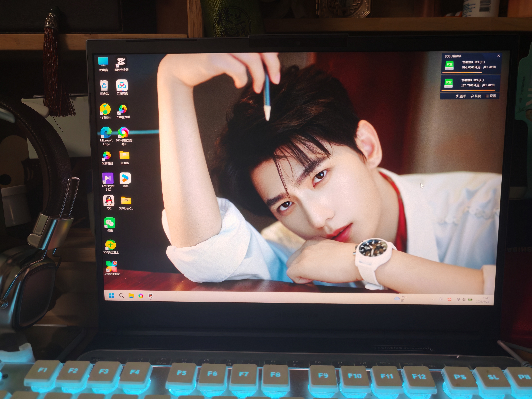
Task: Open clock showing 23:48 on taskbar
Action: [483, 300]
